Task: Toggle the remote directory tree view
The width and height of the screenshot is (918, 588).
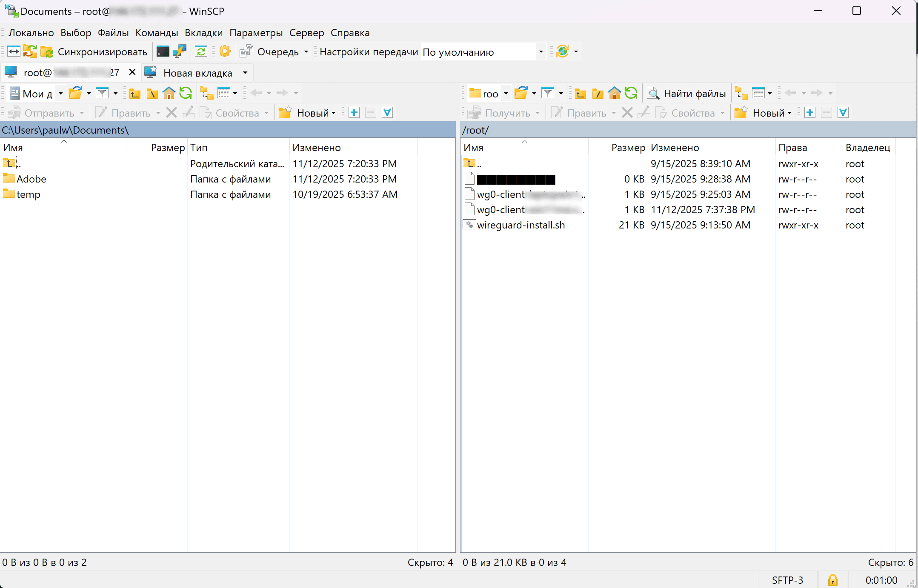Action: click(x=741, y=93)
